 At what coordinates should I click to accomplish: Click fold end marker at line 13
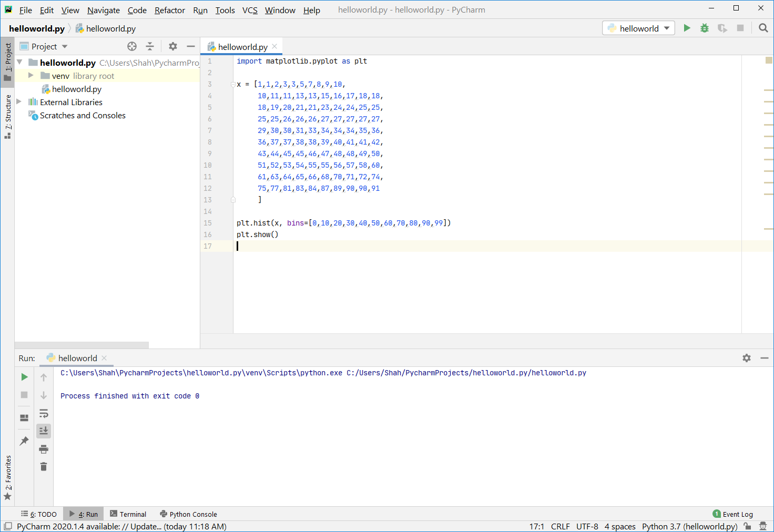[233, 200]
